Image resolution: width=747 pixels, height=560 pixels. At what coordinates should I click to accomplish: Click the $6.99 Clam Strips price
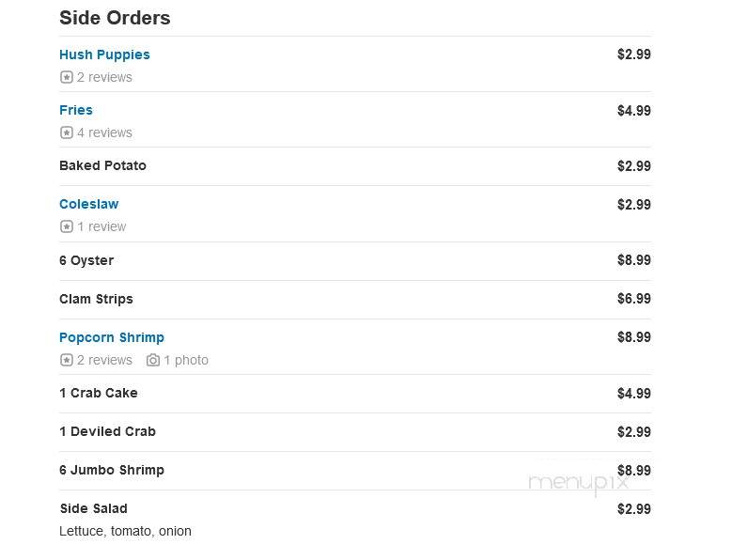634,299
